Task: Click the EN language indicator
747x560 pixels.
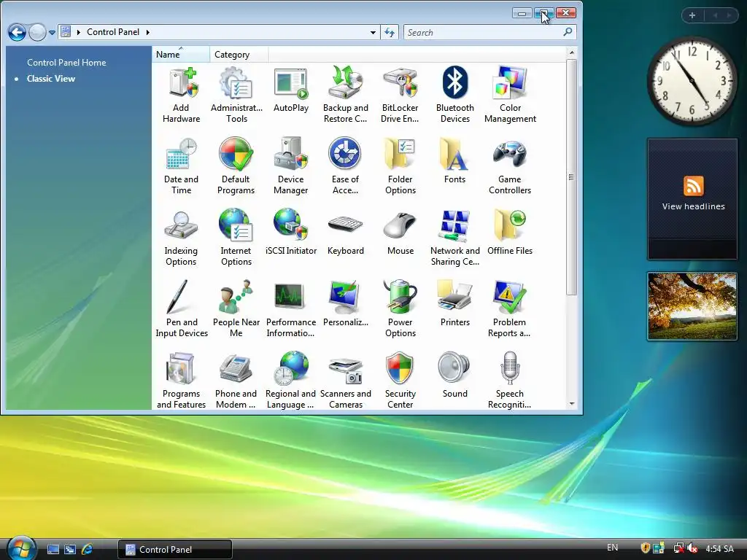Action: tap(612, 548)
